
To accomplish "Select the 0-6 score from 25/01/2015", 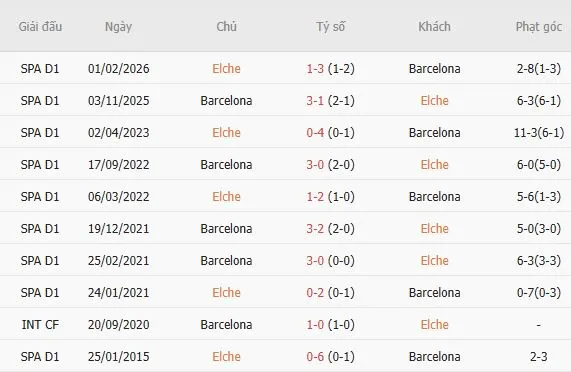I will point(315,357).
